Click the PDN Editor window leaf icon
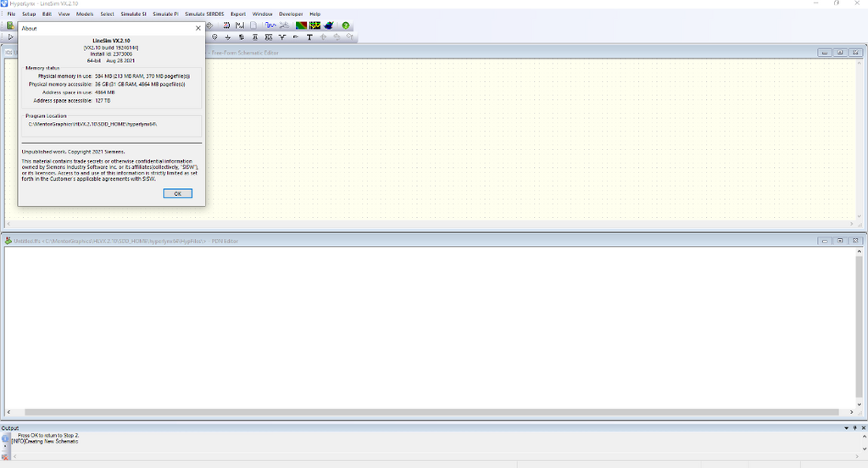 pos(8,241)
